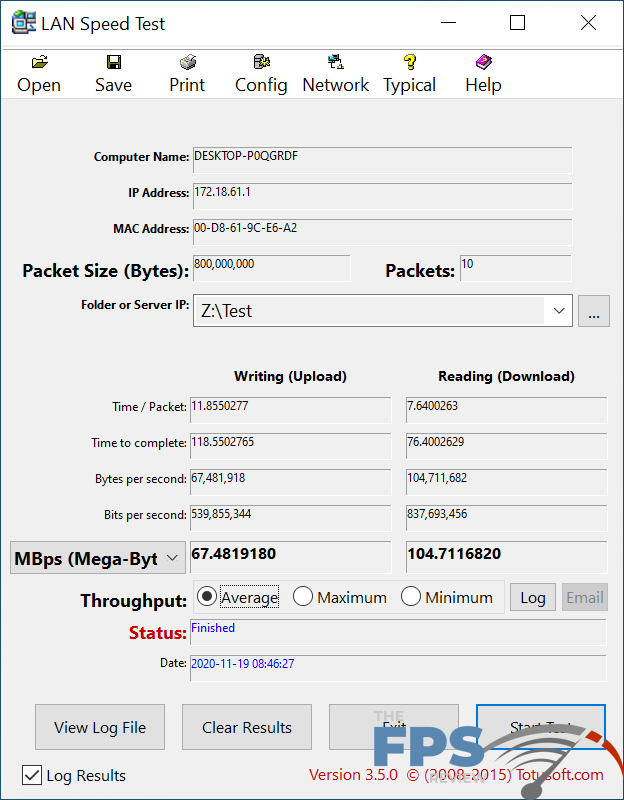Screen dimensions: 624x800
Task: Click the IP Address value 172.18.61.1
Action: (382, 196)
